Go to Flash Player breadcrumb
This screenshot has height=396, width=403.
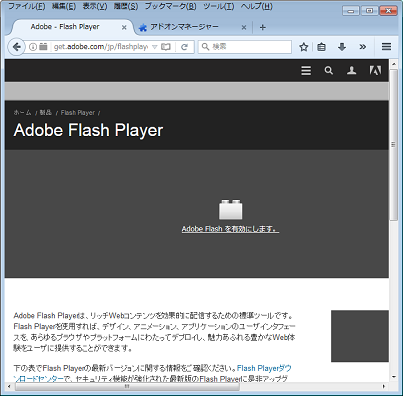78,113
